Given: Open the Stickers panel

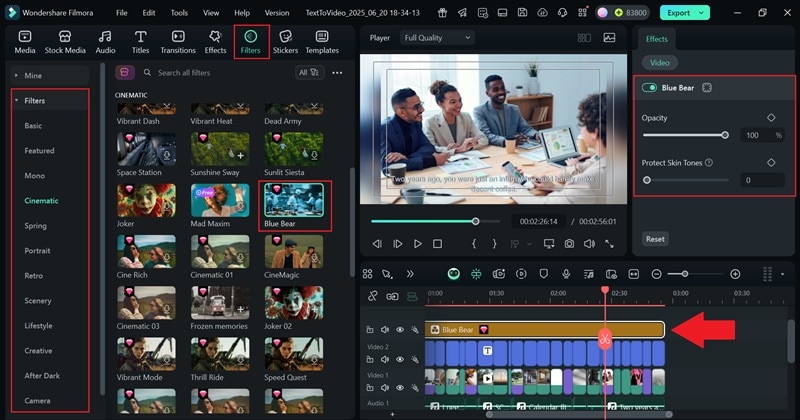Looking at the screenshot, I should [285, 42].
